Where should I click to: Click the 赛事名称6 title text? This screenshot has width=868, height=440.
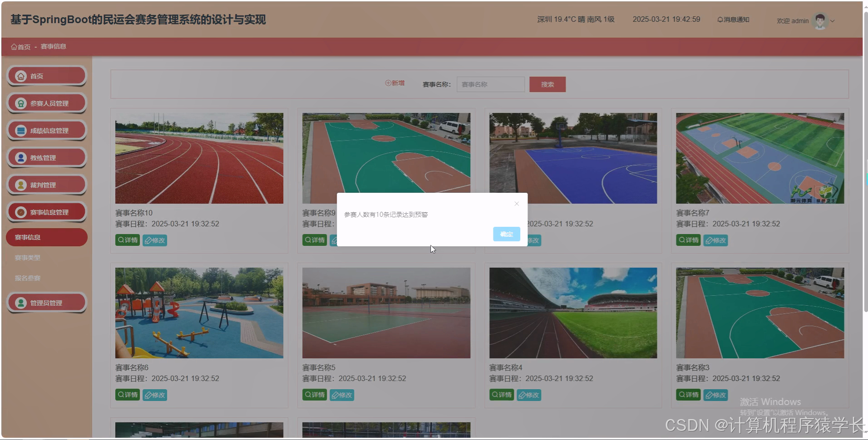tap(132, 367)
